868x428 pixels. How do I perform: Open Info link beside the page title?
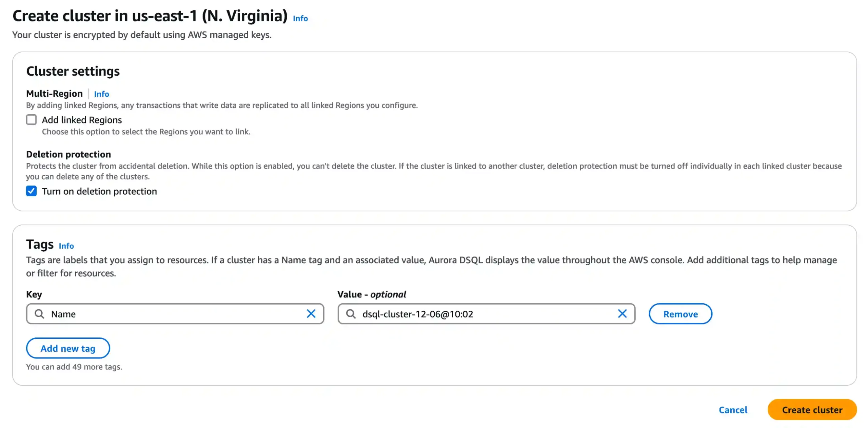click(300, 18)
